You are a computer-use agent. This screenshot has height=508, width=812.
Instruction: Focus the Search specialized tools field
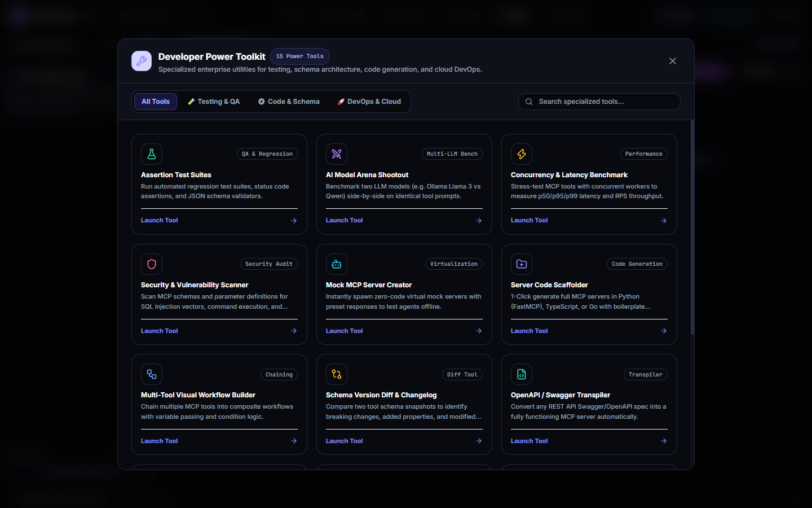599,102
